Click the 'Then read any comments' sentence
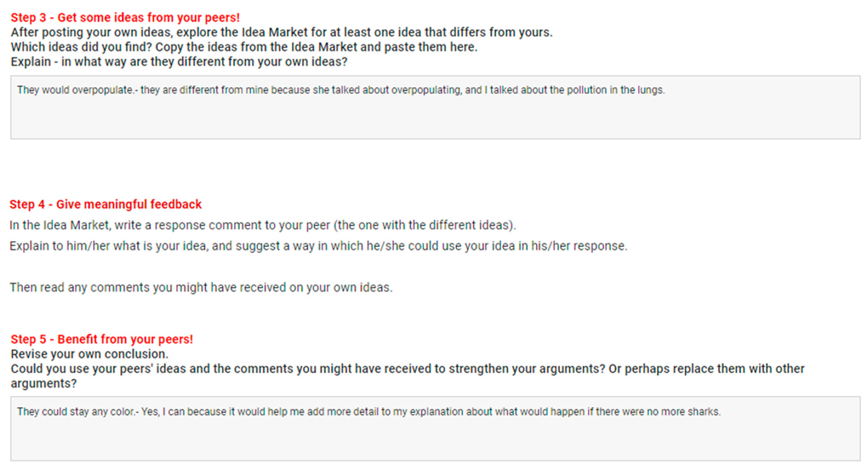Viewport: 868px width, 473px height. tap(201, 287)
